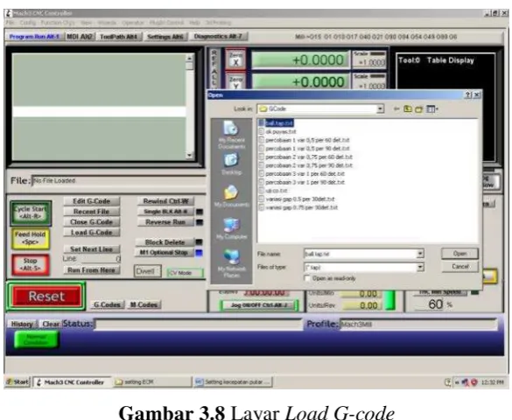This screenshot has width=512, height=420.
Task: Click the Cycle Start button
Action: 31,213
